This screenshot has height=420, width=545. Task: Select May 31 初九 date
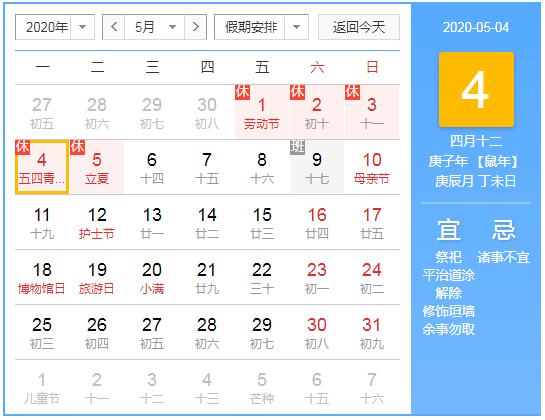[372, 332]
